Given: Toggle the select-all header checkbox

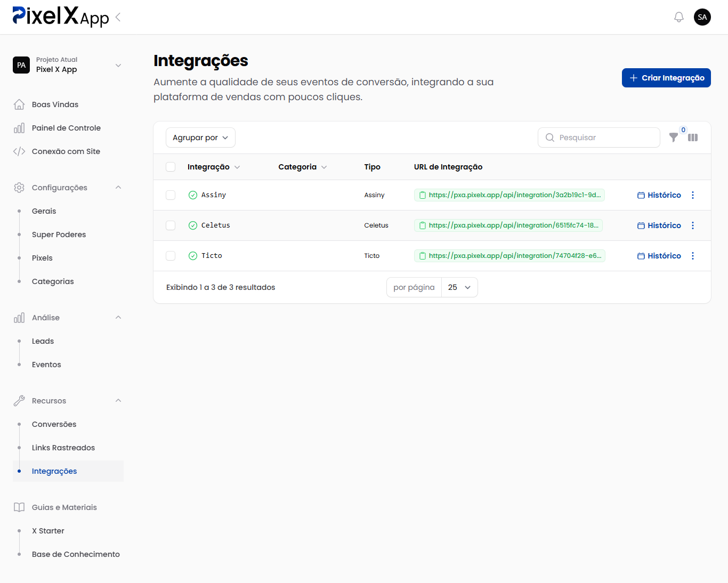Looking at the screenshot, I should (171, 167).
